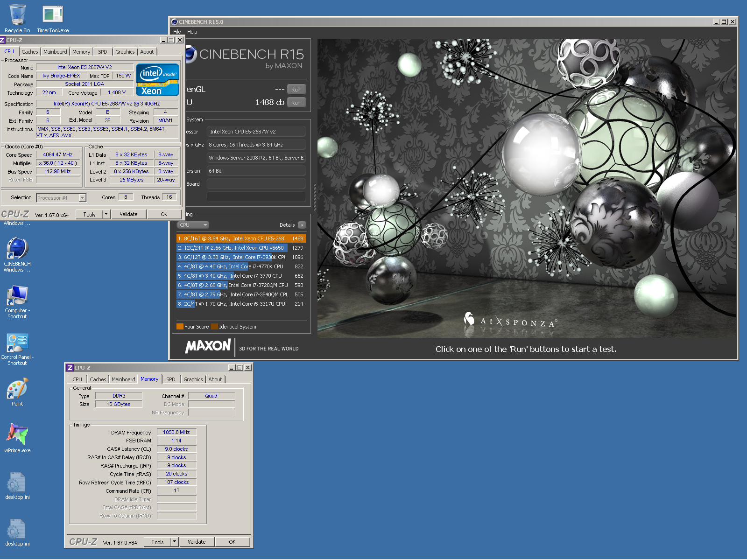
Task: Switch to Mainboard tab in top CPU-Z window
Action: pos(55,52)
